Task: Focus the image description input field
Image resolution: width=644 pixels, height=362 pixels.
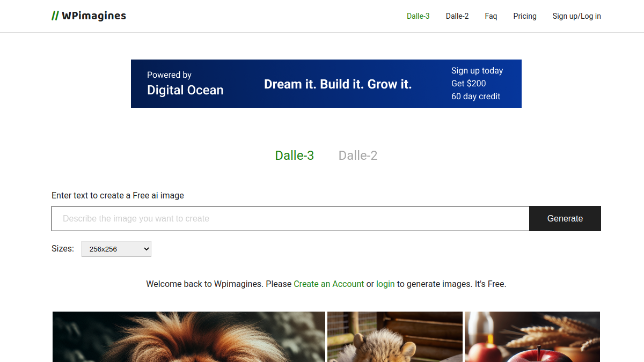Action: 290,219
